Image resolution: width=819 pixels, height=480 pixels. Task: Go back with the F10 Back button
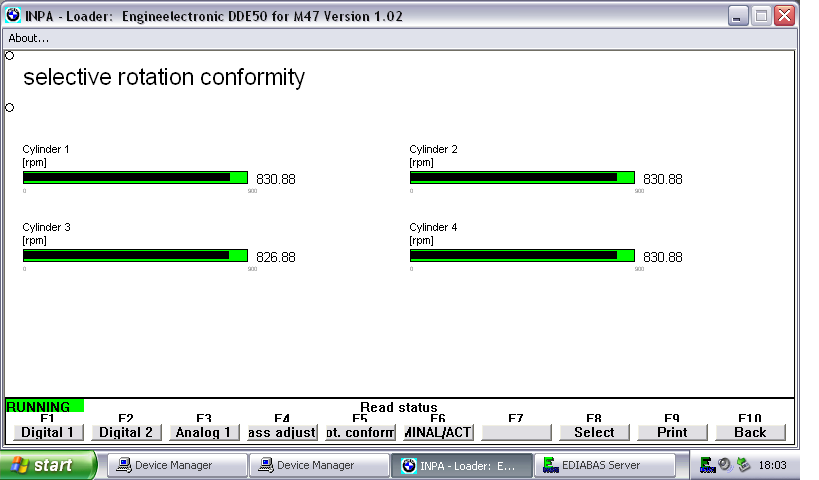pos(751,432)
